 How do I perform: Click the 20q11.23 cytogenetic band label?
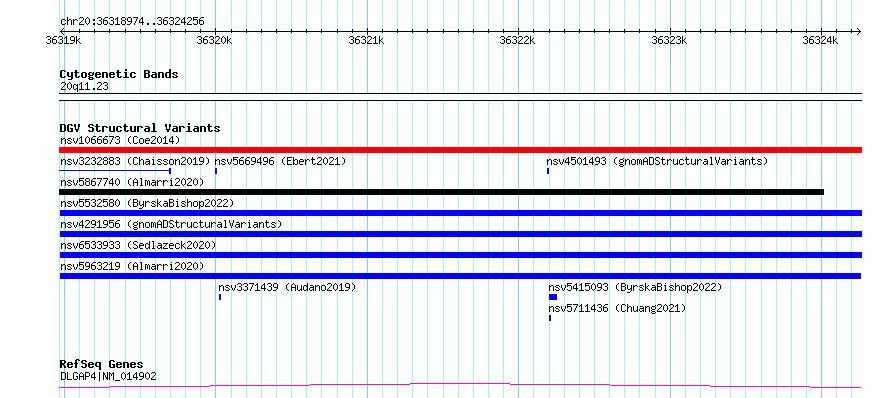(84, 86)
